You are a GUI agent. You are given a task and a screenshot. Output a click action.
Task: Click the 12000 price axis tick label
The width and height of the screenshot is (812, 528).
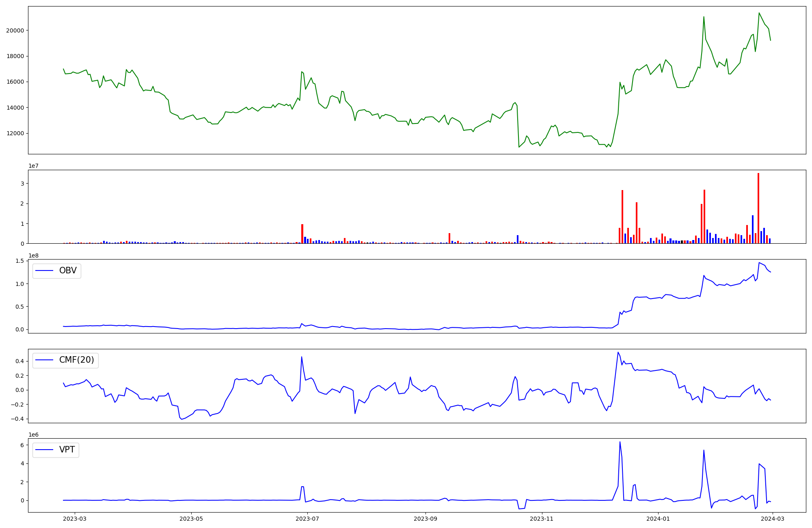[x=15, y=133]
